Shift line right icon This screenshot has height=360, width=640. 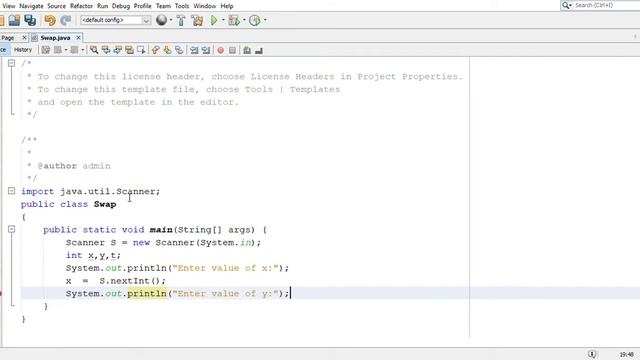click(x=206, y=50)
